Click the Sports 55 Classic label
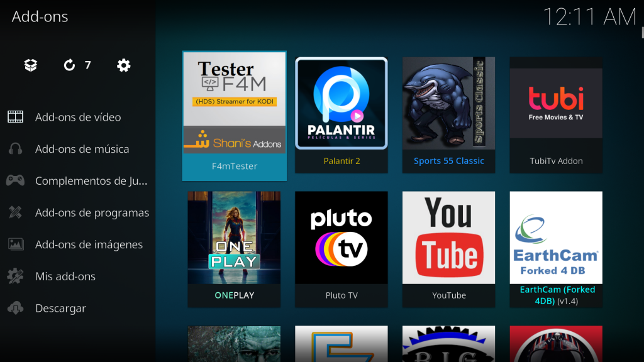The image size is (644, 362). [x=449, y=161]
